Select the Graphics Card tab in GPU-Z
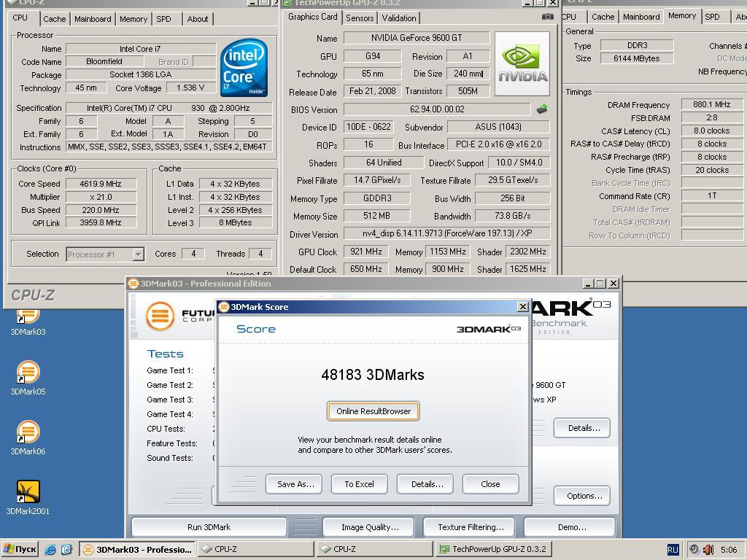 312,17
